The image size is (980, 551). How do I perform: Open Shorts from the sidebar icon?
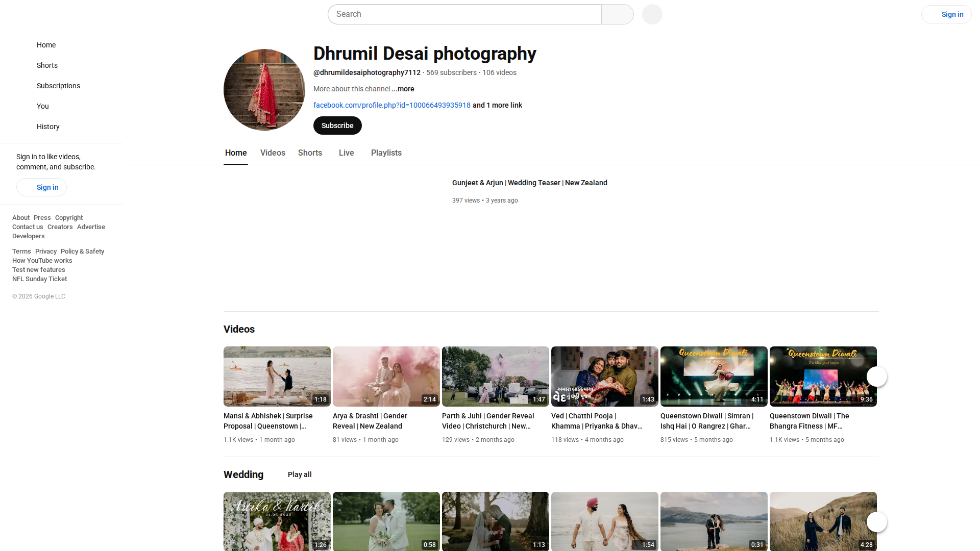click(x=22, y=65)
